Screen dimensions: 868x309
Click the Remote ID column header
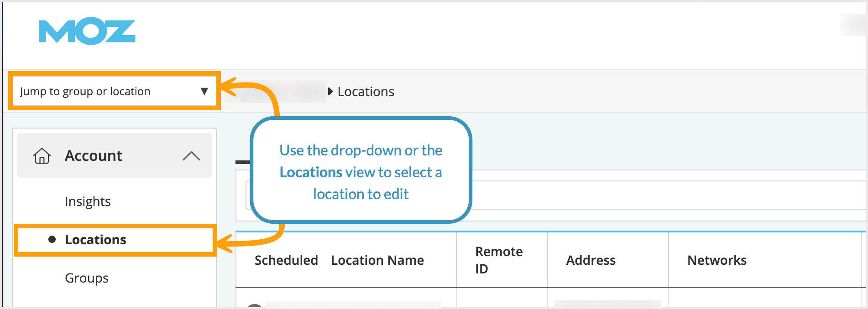(x=498, y=260)
